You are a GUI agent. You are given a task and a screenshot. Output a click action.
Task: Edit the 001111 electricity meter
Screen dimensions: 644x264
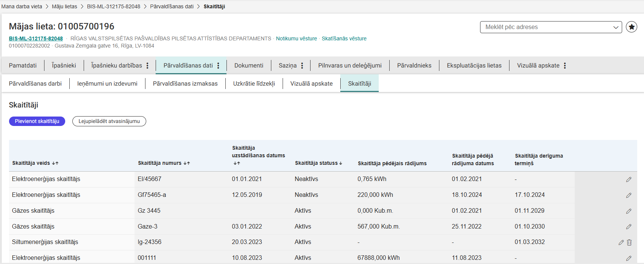coord(629,258)
